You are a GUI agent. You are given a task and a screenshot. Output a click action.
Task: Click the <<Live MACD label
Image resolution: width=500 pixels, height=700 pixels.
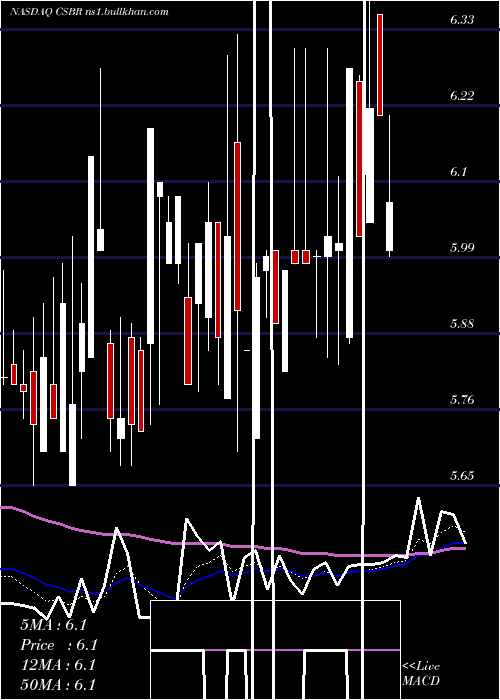pos(421,673)
